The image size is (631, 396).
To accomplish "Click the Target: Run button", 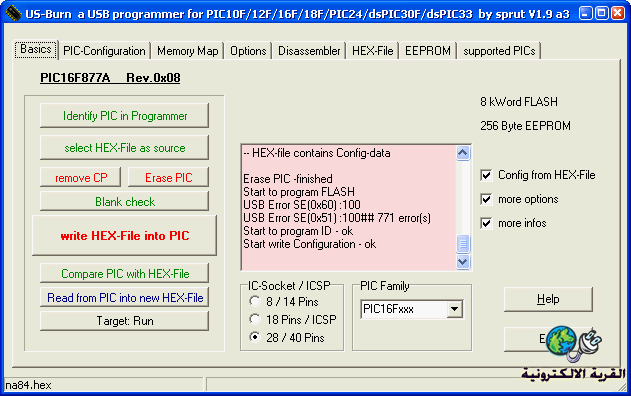I will (x=124, y=321).
